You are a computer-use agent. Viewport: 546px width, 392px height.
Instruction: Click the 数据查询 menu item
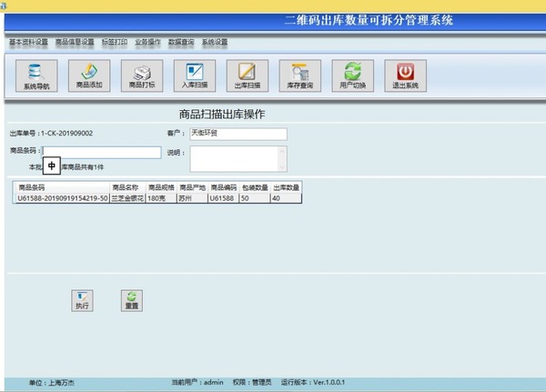[x=182, y=42]
